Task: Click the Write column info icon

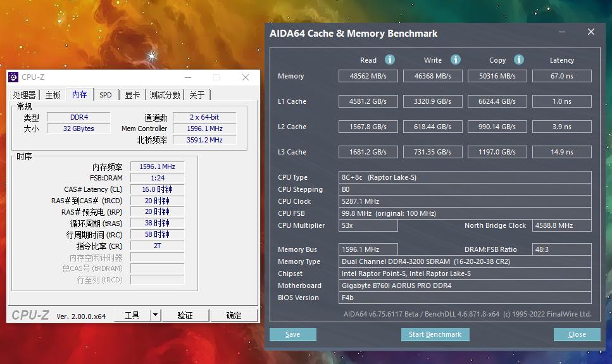Action: [x=456, y=60]
